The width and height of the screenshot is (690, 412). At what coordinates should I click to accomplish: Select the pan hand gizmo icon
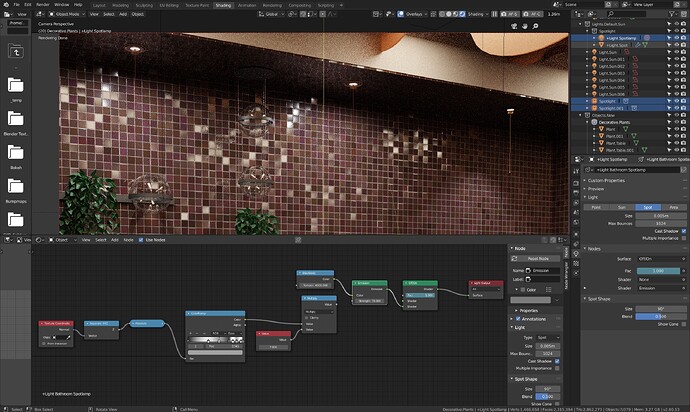525,26
